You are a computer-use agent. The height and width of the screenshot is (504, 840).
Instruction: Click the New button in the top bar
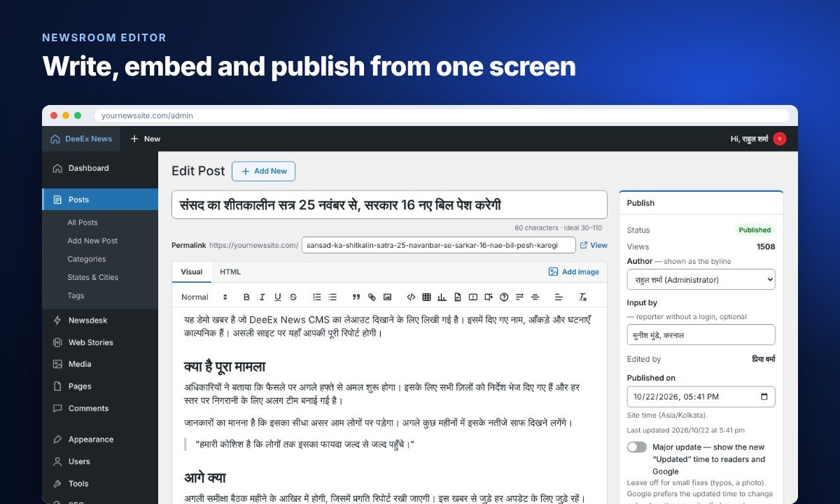click(x=146, y=139)
